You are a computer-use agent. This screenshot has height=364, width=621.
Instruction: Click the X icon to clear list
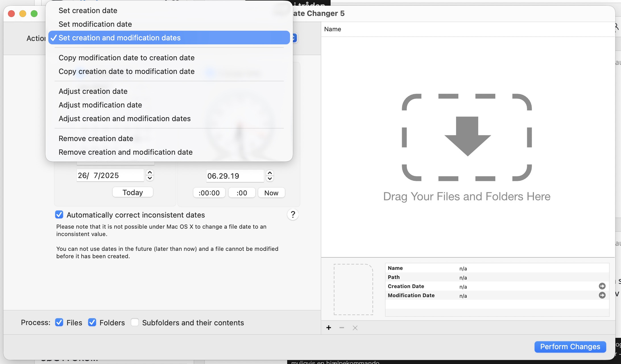[355, 328]
